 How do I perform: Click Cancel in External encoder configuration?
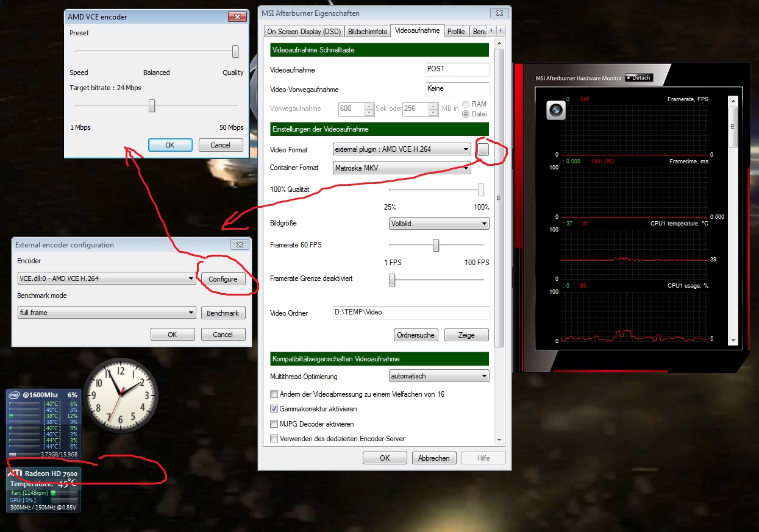tap(223, 334)
